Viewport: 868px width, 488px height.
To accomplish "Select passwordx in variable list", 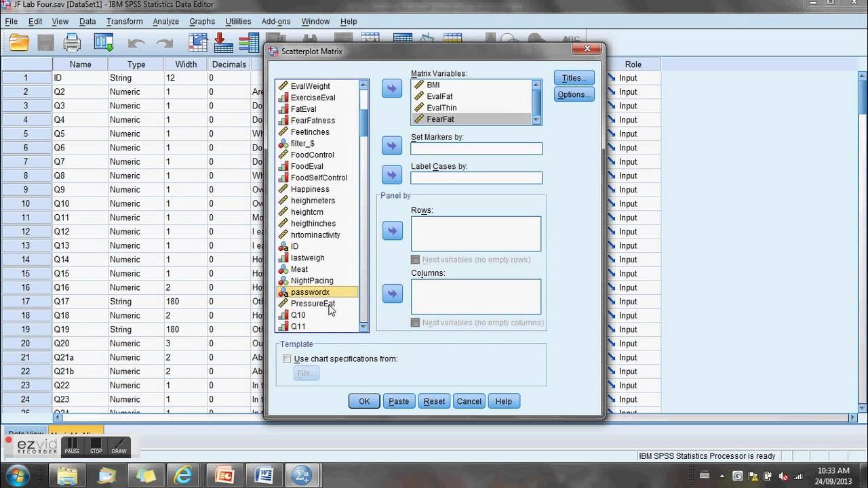I will (317, 292).
